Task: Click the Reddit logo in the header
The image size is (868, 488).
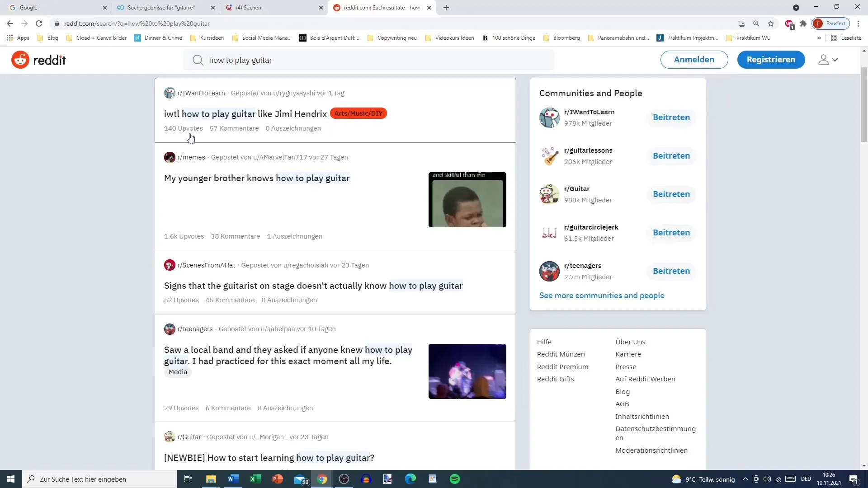Action: (38, 60)
